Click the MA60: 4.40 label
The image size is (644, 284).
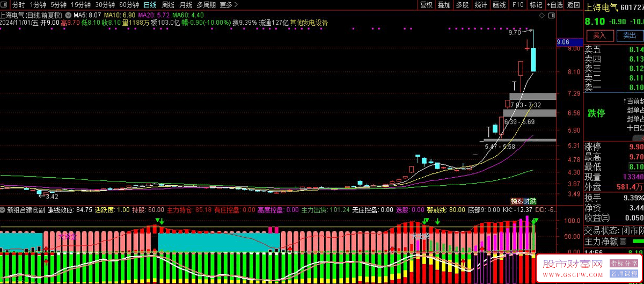pos(188,15)
